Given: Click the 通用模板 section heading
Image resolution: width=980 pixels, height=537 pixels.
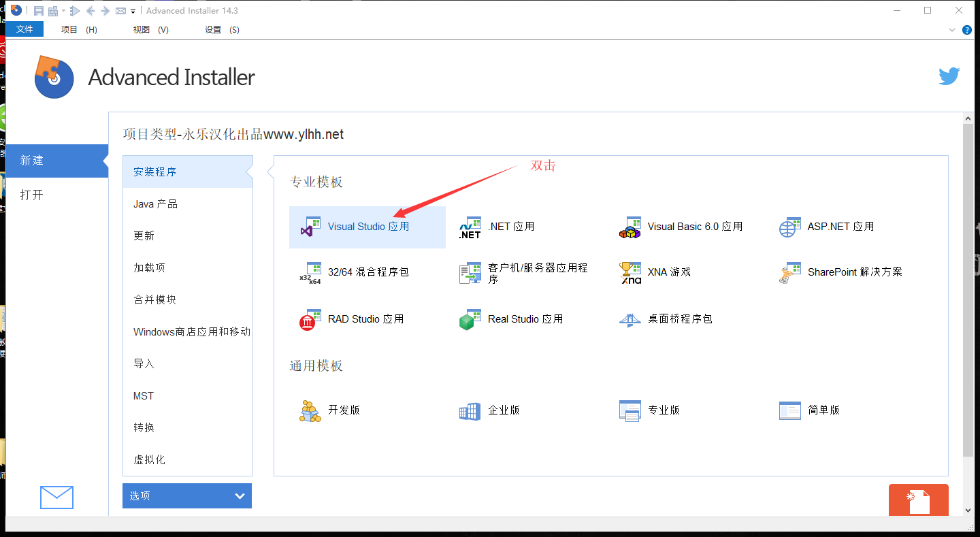Looking at the screenshot, I should tap(316, 365).
